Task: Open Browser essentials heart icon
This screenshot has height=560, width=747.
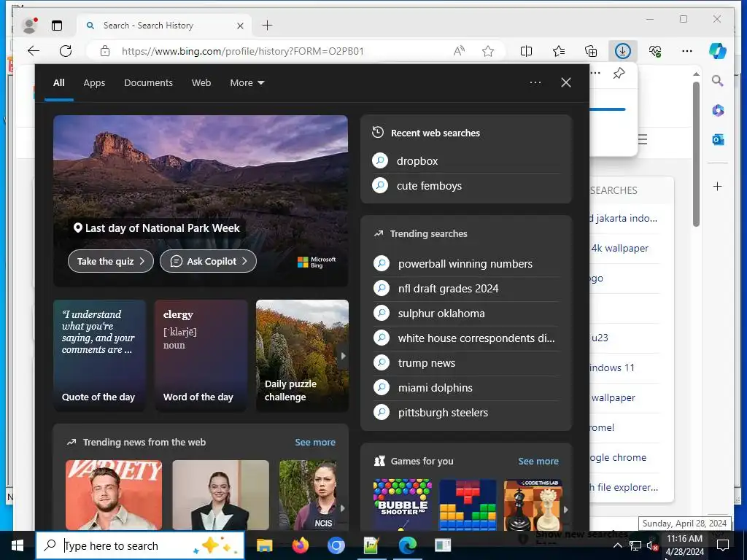Action: tap(655, 51)
